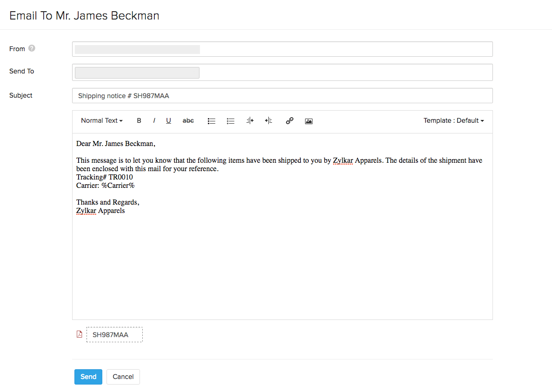Viewport: 552px width, 392px height.
Task: Open the PDF attachment preview icon
Action: pyautogui.click(x=79, y=334)
